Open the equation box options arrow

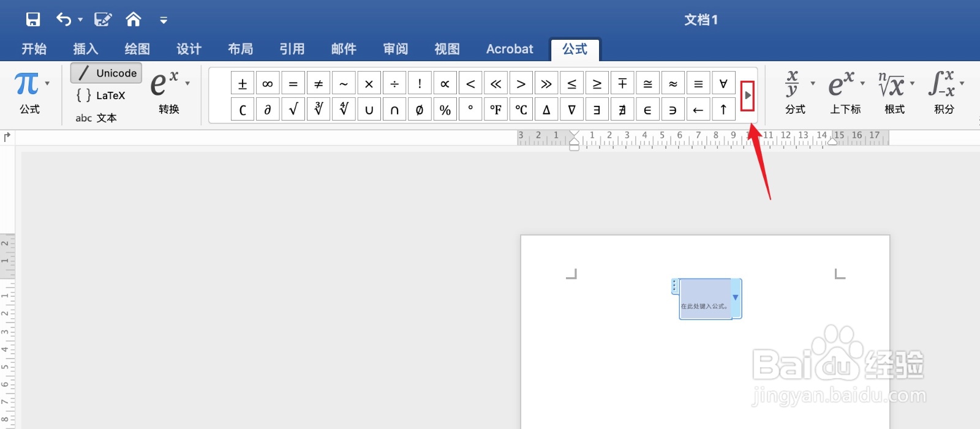point(736,298)
